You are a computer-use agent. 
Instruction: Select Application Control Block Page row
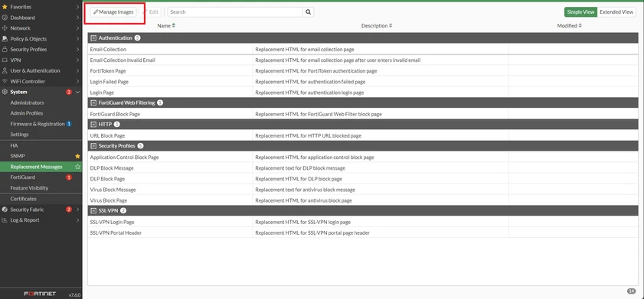point(363,158)
